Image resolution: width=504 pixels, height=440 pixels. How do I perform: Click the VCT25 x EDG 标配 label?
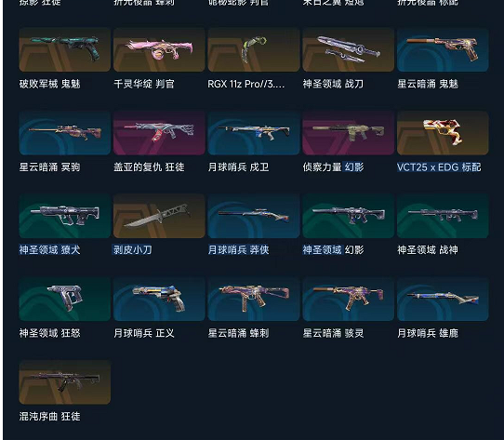(439, 167)
